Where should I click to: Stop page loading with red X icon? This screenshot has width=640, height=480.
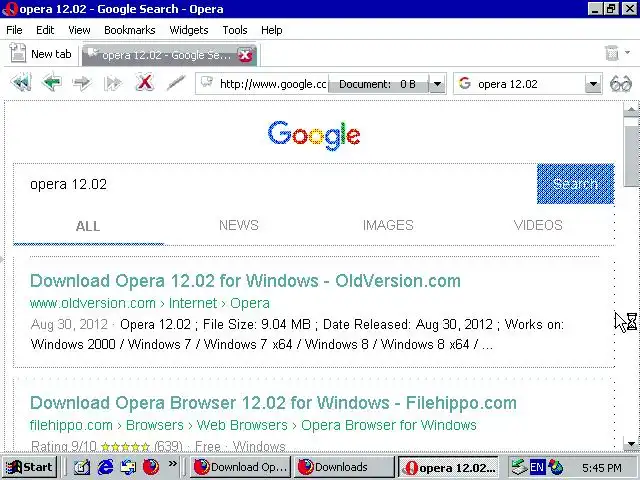(144, 82)
